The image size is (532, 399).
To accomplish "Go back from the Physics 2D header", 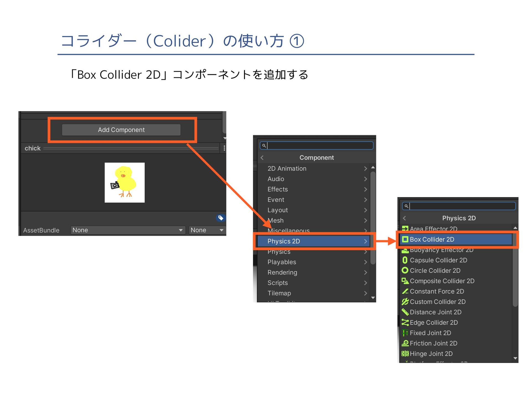I will point(405,218).
